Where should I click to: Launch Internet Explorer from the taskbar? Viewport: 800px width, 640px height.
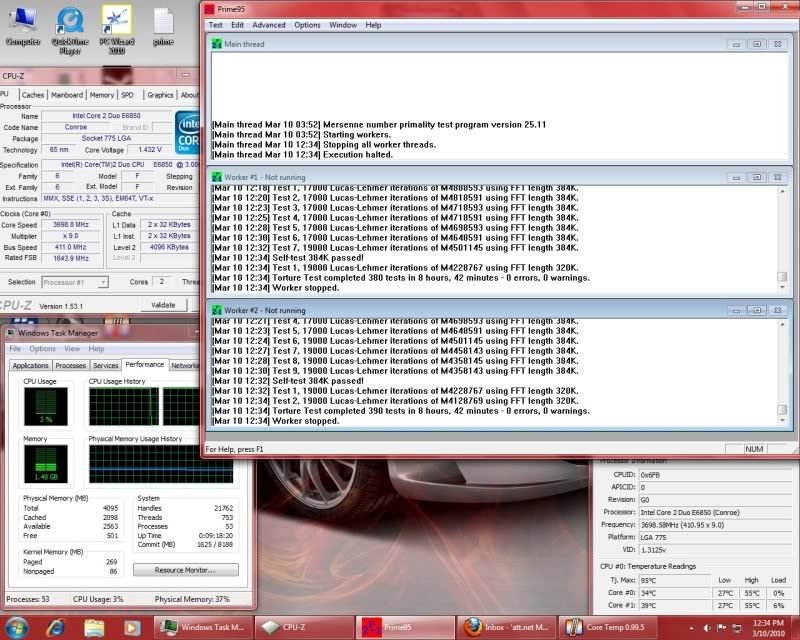click(55, 627)
